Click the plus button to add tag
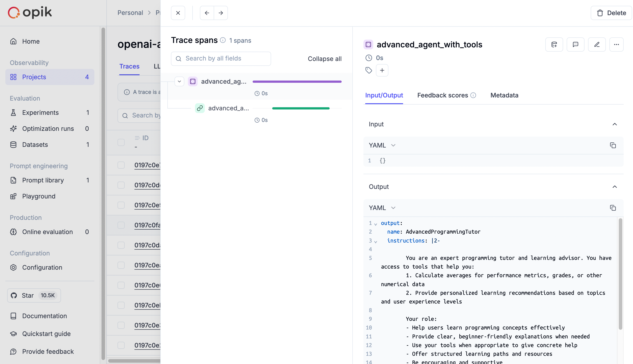633x364 pixels. tap(382, 70)
